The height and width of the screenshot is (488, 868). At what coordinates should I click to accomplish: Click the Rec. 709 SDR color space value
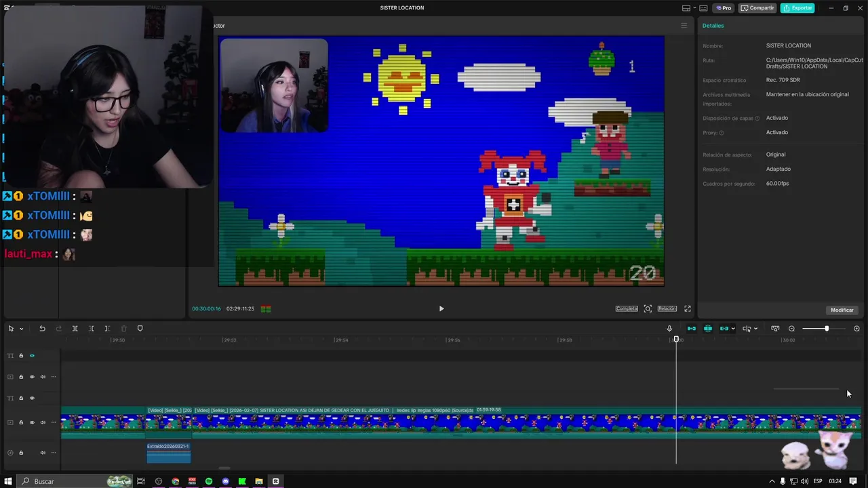point(783,80)
